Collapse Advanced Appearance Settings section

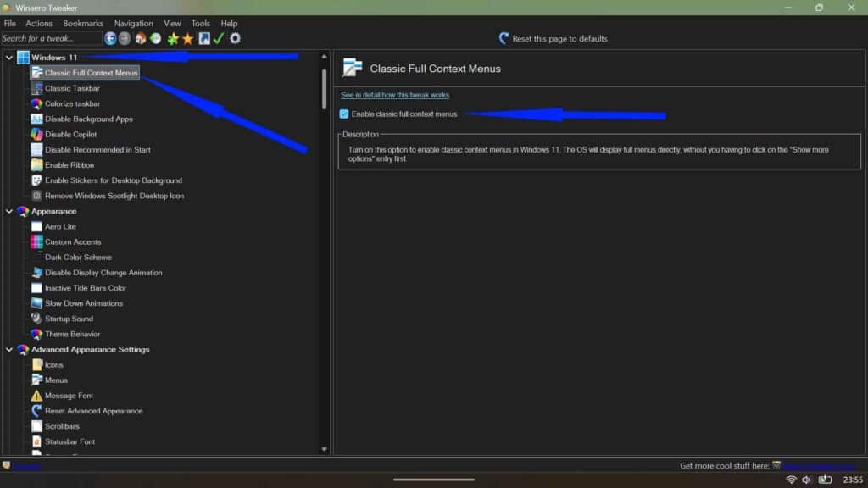click(9, 349)
